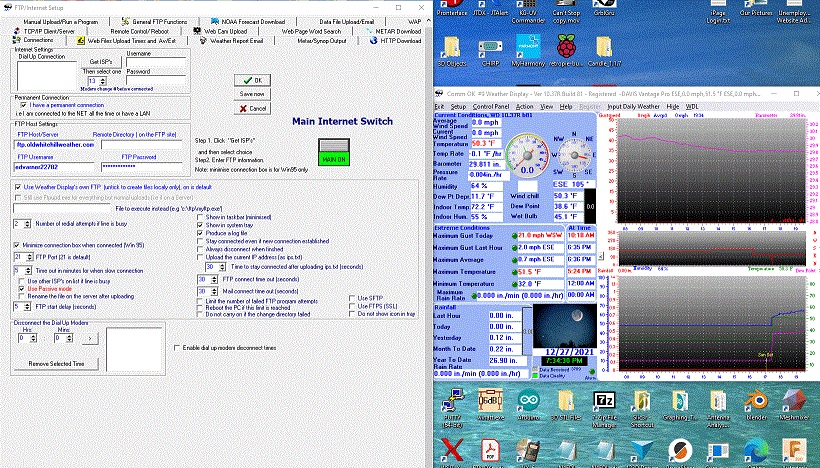Open the 3D STL Files folder
The image size is (820, 468).
click(566, 405)
